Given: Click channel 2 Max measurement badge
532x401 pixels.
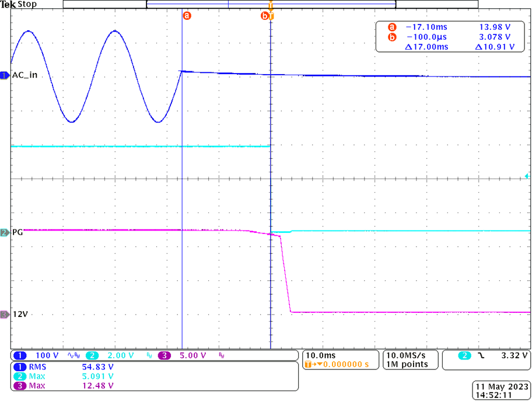Looking at the screenshot, I should pyautogui.click(x=20, y=376).
